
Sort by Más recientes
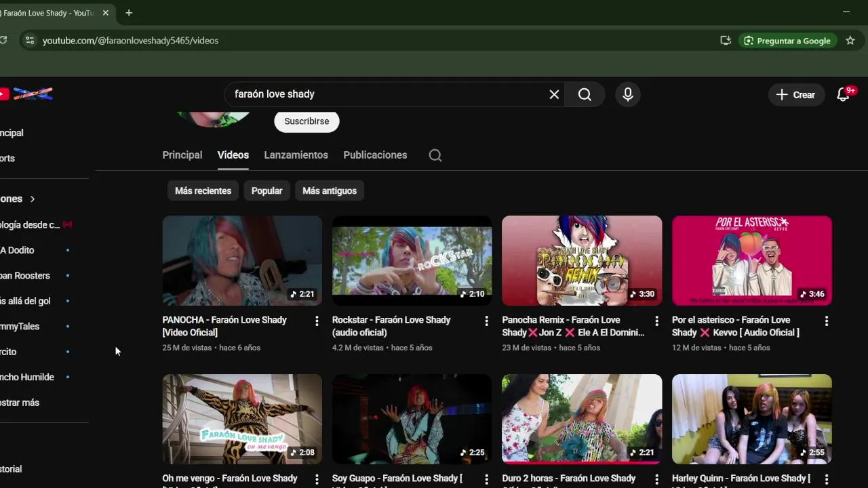(203, 190)
